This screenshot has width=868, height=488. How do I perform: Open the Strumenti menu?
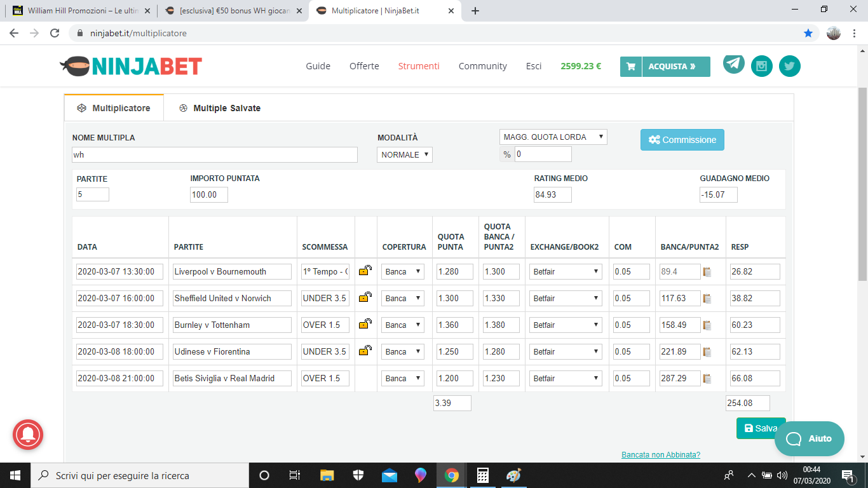(x=419, y=66)
